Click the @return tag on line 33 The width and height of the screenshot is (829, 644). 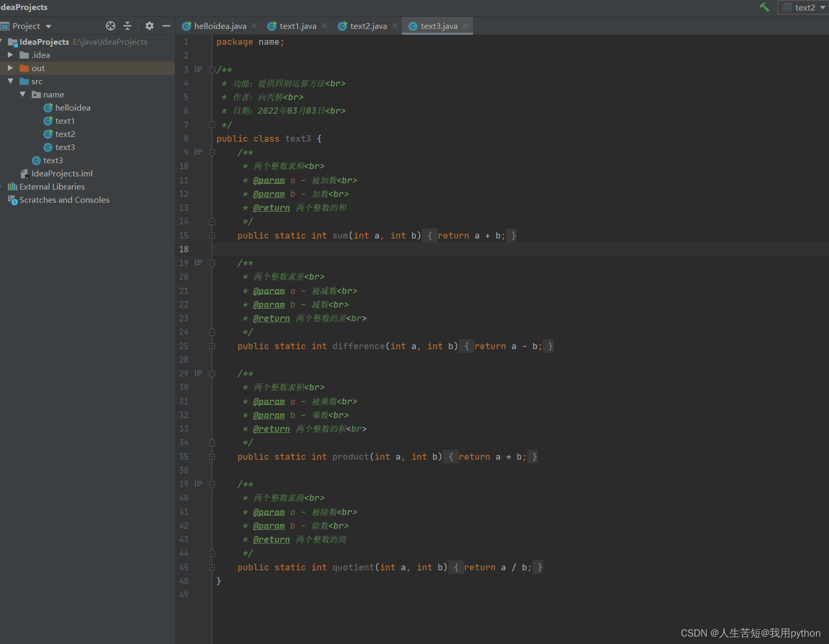[271, 429]
